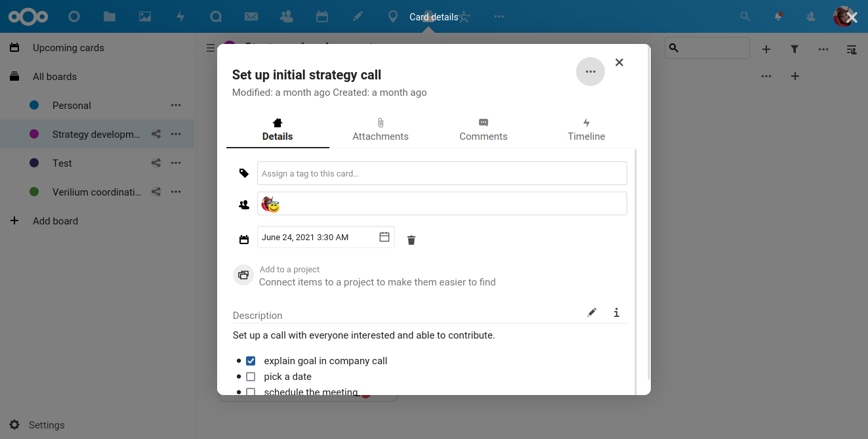
Task: Open Files app in top bar
Action: coord(110,16)
